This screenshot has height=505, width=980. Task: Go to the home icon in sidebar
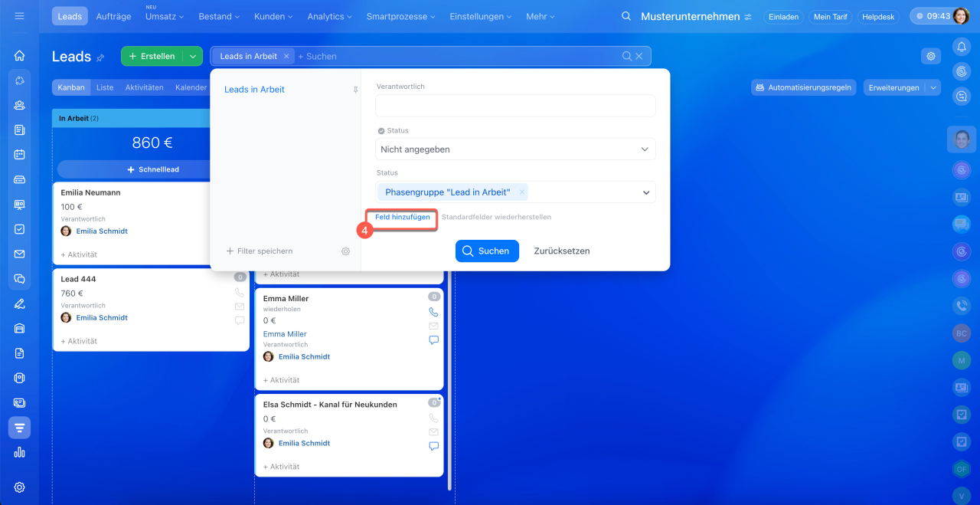point(19,55)
